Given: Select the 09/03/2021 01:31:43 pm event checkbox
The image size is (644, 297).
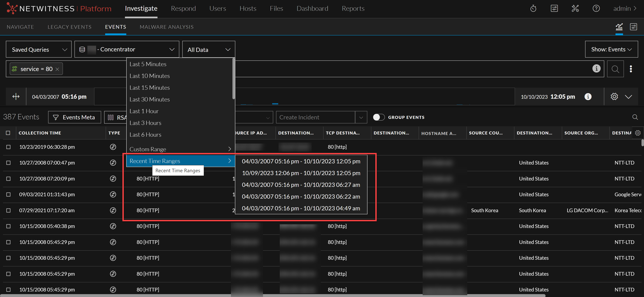Looking at the screenshot, I should 8,194.
